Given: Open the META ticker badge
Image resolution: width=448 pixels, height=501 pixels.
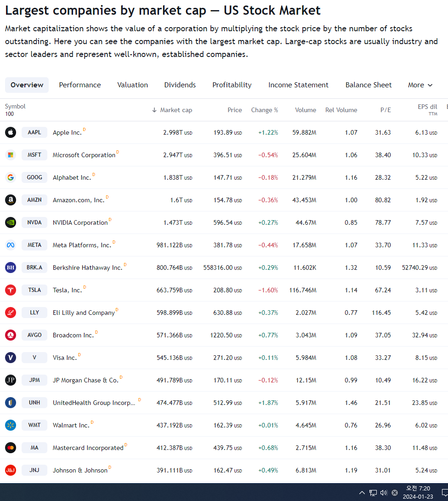Looking at the screenshot, I should point(34,245).
